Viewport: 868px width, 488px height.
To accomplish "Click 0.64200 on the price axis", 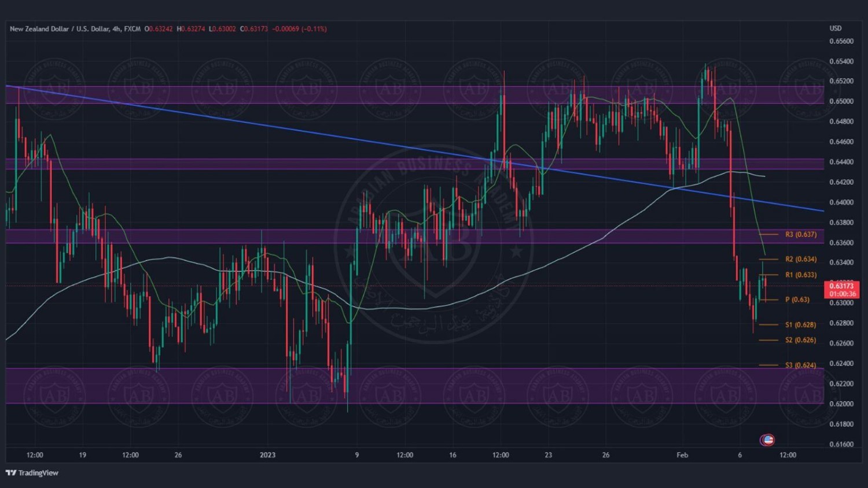I will (841, 182).
